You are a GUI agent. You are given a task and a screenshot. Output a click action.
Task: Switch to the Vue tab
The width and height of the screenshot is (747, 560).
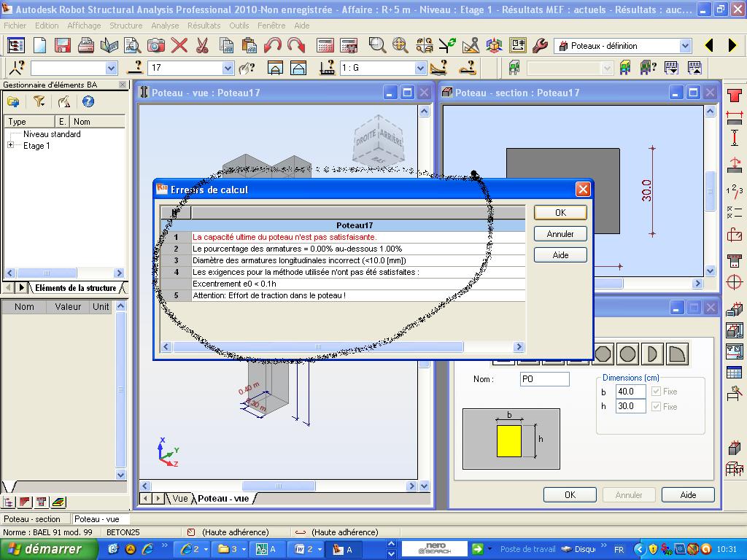179,498
